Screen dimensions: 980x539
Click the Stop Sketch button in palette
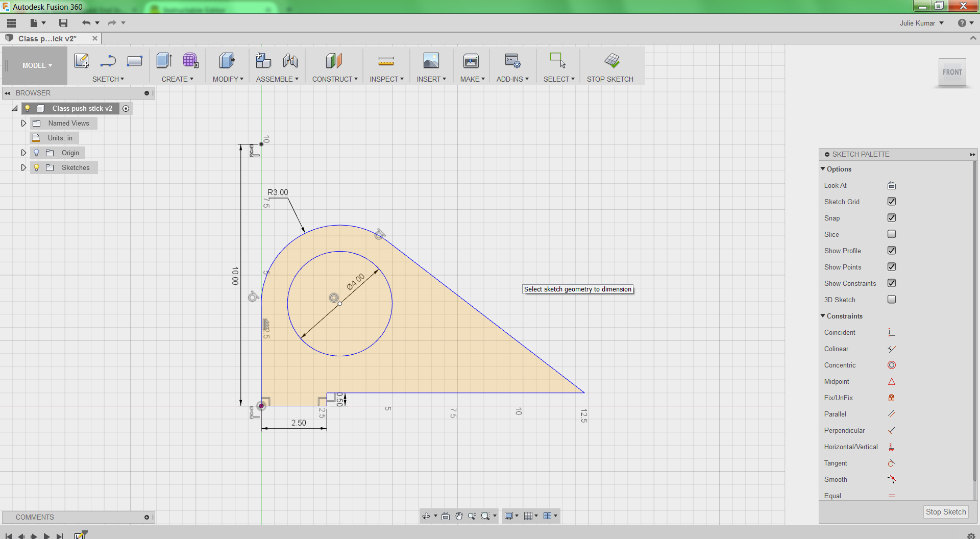[946, 512]
